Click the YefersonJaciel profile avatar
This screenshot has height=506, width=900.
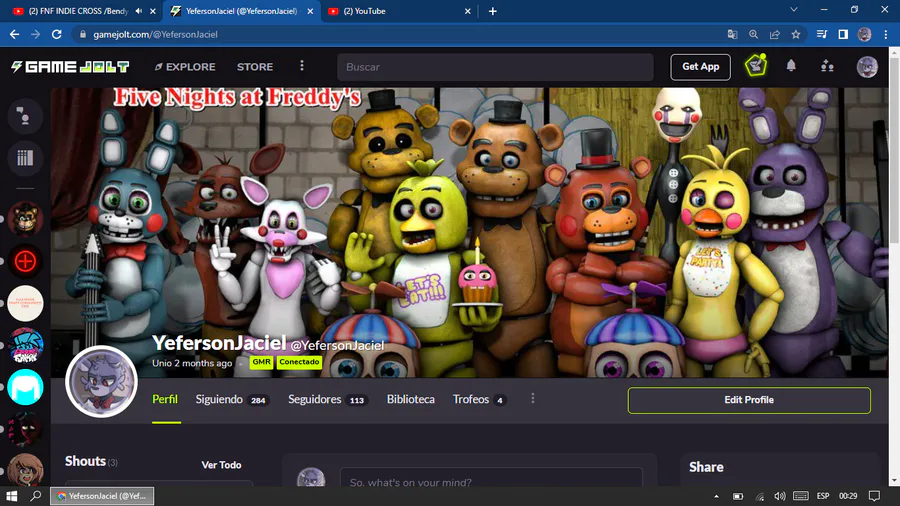click(102, 382)
